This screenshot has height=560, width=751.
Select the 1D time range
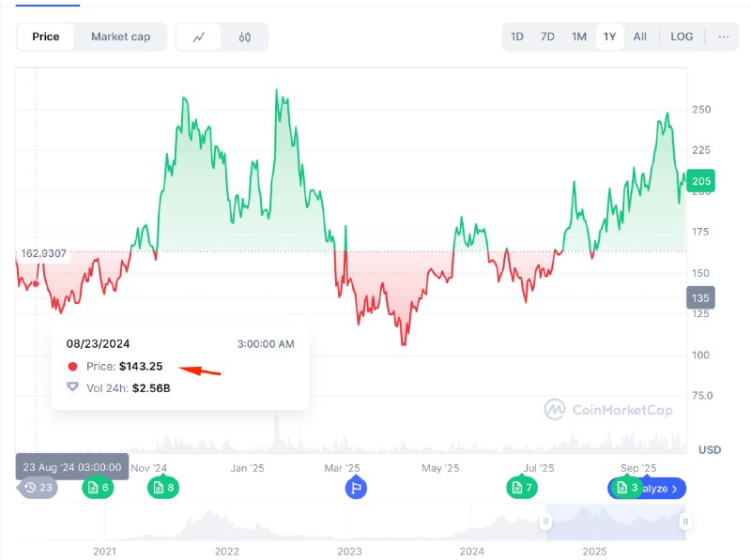(517, 37)
